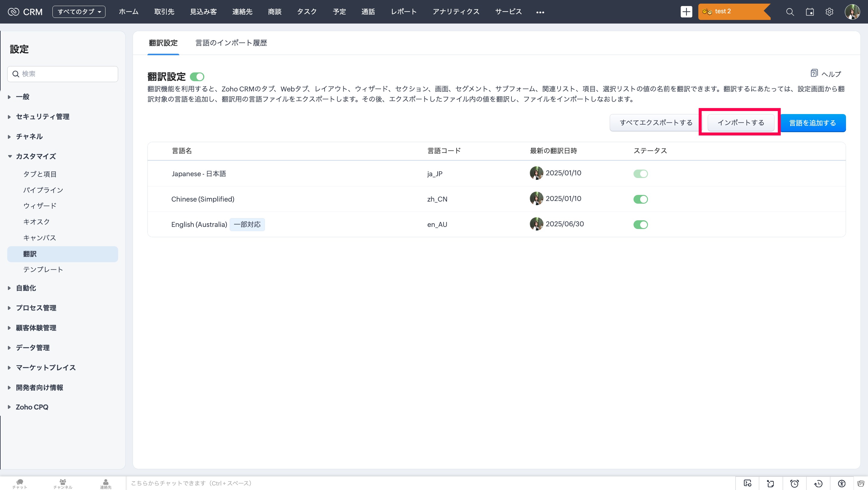Expand the セキュリティ管理 section
Screen dimensions: 868x490
pyautogui.click(x=42, y=117)
